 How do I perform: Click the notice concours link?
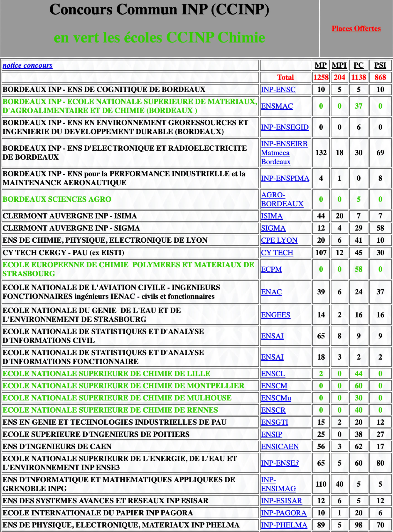point(27,65)
